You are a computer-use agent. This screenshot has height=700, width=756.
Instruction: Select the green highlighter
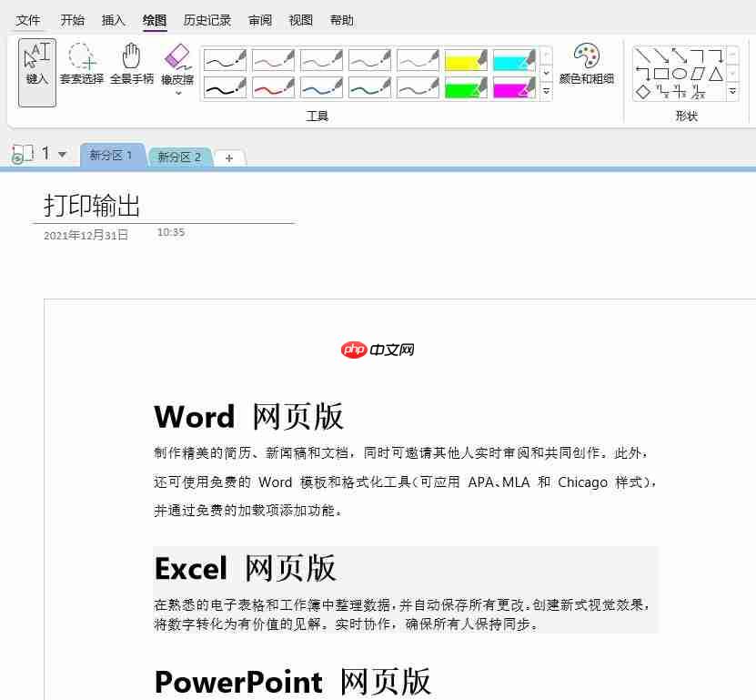(466, 87)
